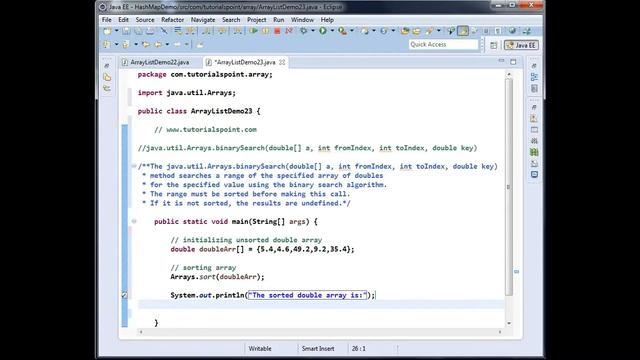Open the New file dropdown arrow
Viewport: 640px width, 360px height.
(116, 31)
